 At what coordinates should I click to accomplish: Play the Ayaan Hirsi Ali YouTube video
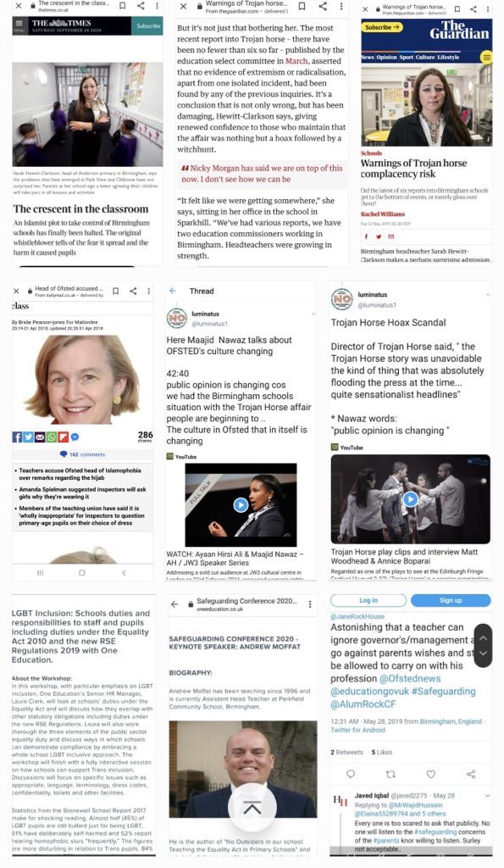click(241, 505)
